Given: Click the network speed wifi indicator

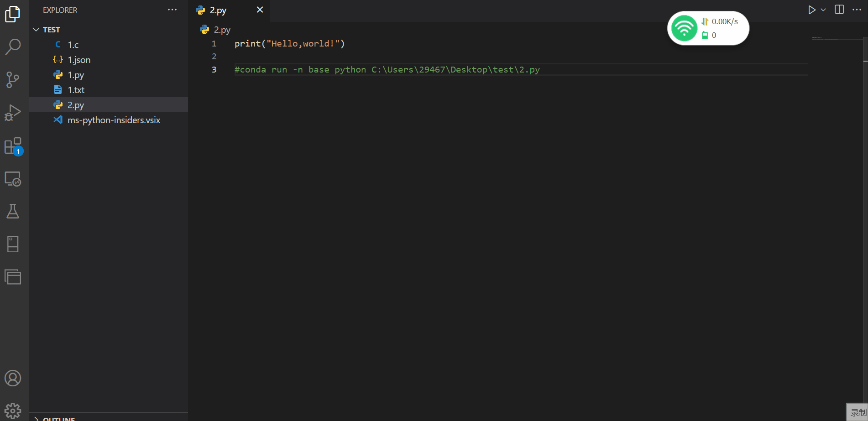Looking at the screenshot, I should coord(684,28).
